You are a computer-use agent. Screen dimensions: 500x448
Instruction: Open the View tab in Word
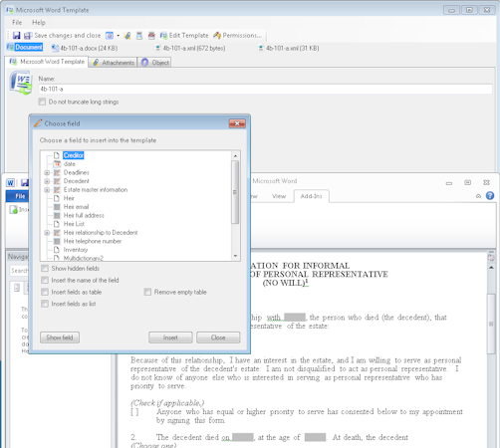[x=279, y=196]
